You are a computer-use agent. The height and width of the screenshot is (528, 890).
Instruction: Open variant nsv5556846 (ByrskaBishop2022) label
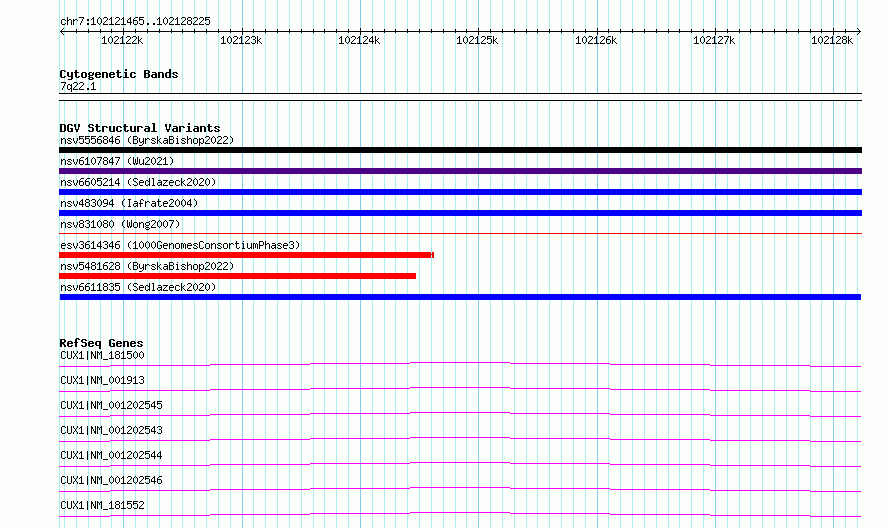point(147,140)
